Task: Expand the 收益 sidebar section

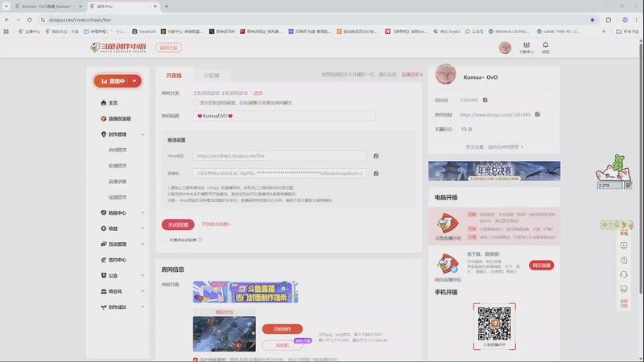Action: pyautogui.click(x=142, y=228)
